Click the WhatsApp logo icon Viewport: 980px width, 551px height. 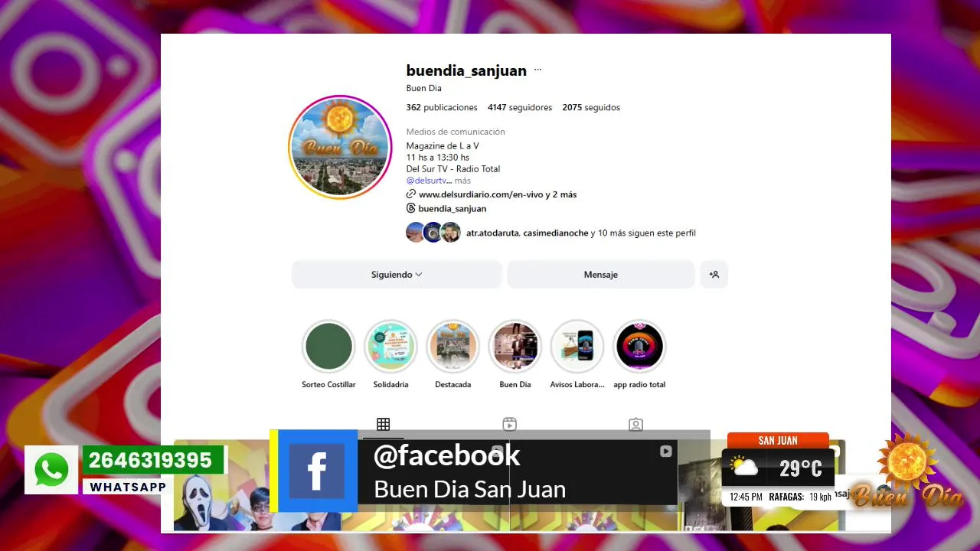tap(51, 469)
